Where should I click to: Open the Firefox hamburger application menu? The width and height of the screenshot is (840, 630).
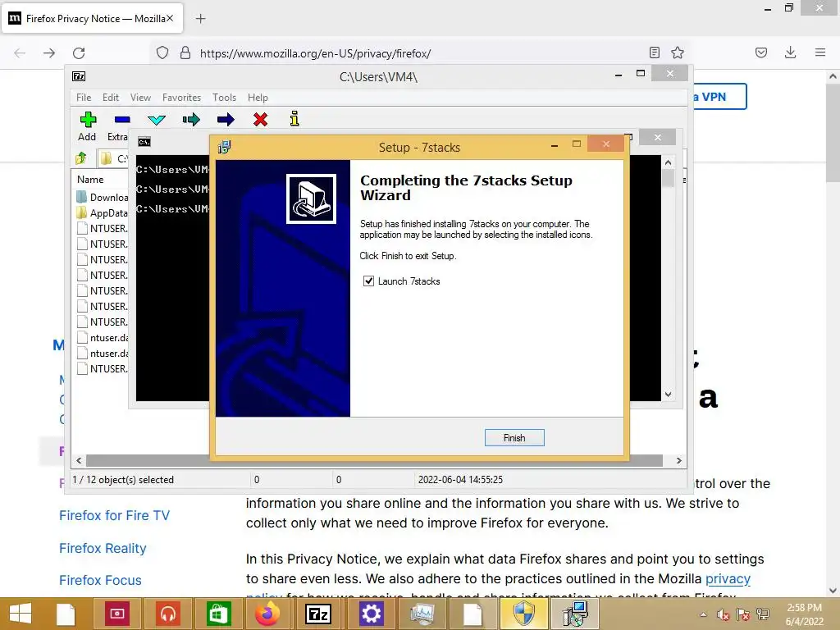(x=820, y=52)
